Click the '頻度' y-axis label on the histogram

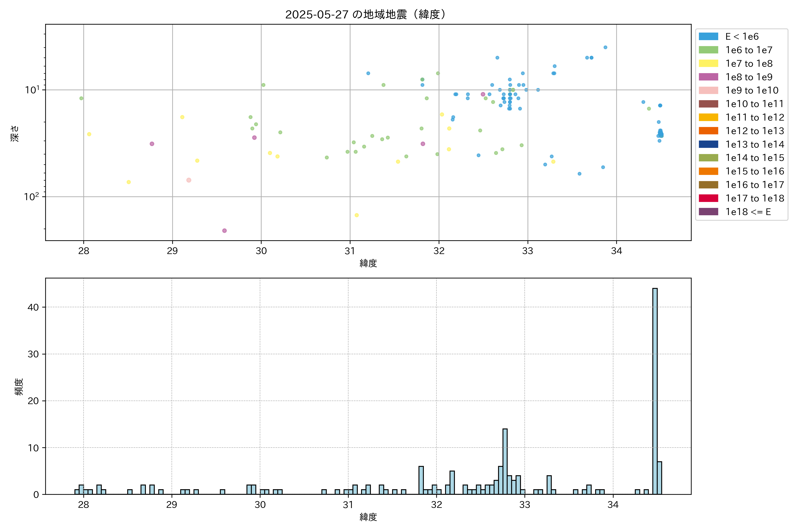[x=19, y=386]
